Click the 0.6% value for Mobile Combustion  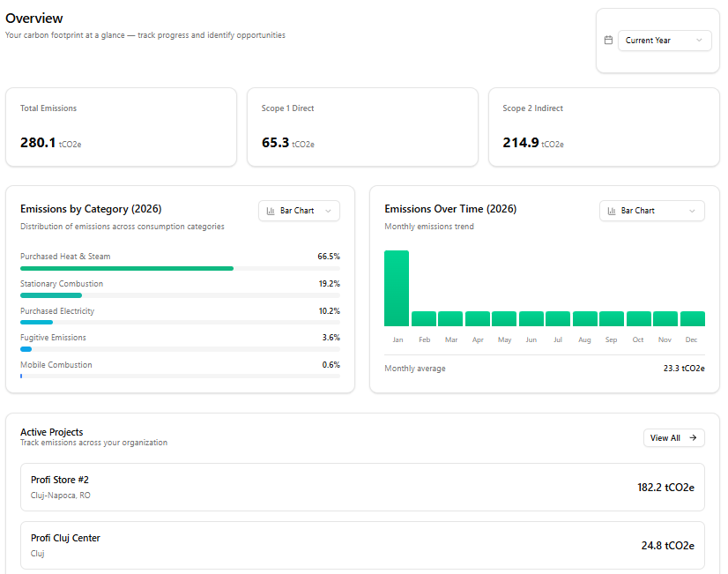[331, 365]
